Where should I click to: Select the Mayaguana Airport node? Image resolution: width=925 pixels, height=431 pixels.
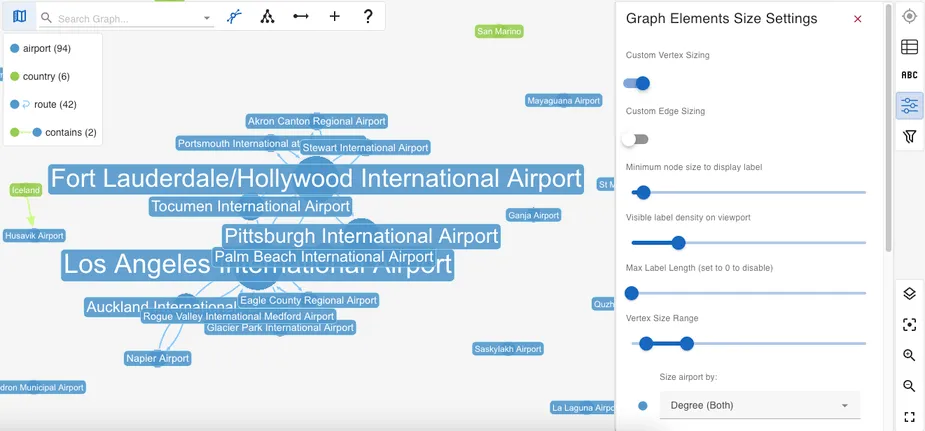tap(563, 100)
